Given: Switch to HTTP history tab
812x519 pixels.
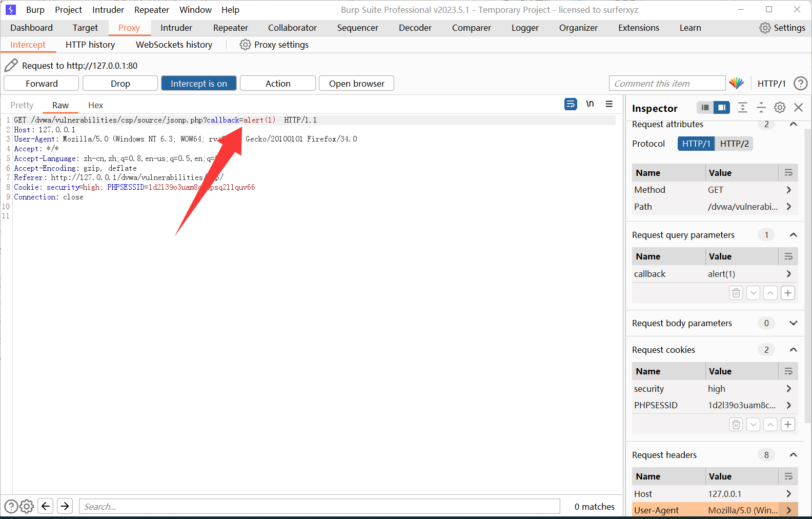Looking at the screenshot, I should [x=90, y=45].
